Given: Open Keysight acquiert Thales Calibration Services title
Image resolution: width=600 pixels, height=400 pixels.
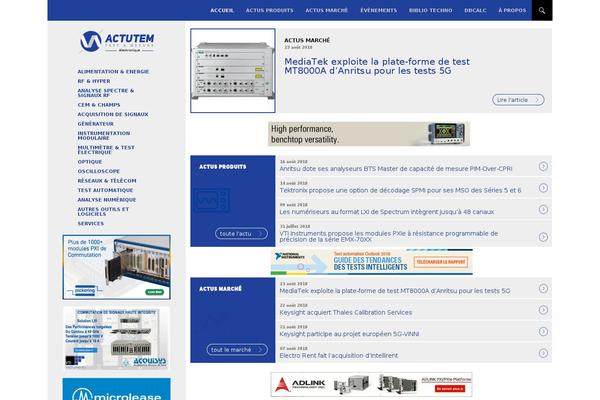Looking at the screenshot, I should 346,312.
